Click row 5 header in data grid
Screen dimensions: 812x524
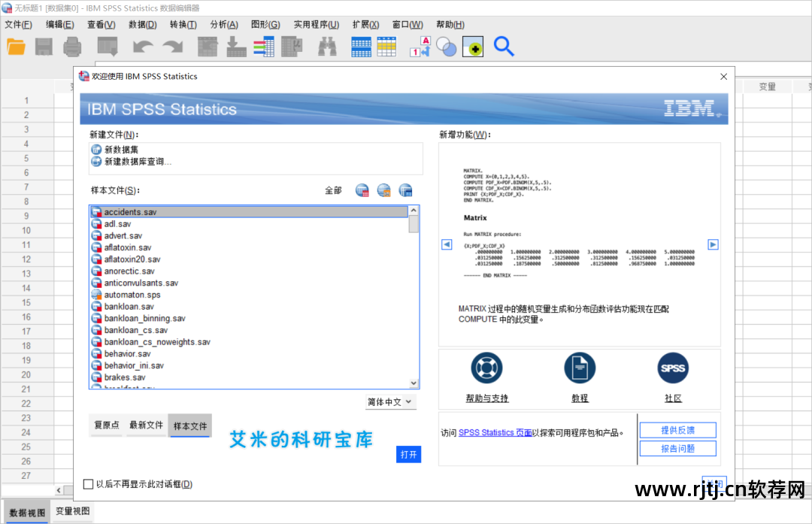tap(26, 159)
